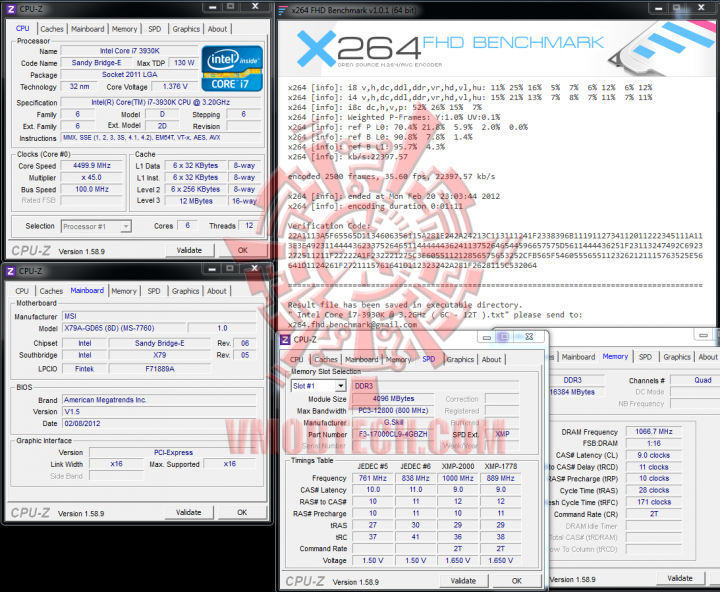Click the encoded 2500 frames result line

coord(391,176)
